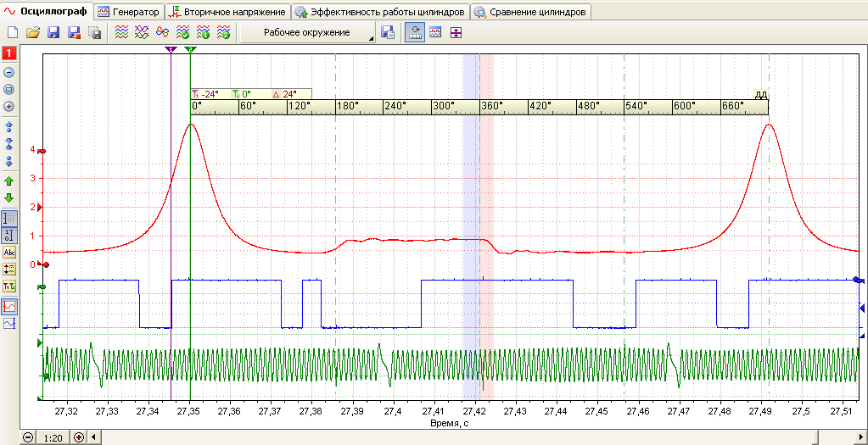The height and width of the screenshot is (445, 868).
Task: Select the overlaid sine waves icon
Action: [x=162, y=32]
